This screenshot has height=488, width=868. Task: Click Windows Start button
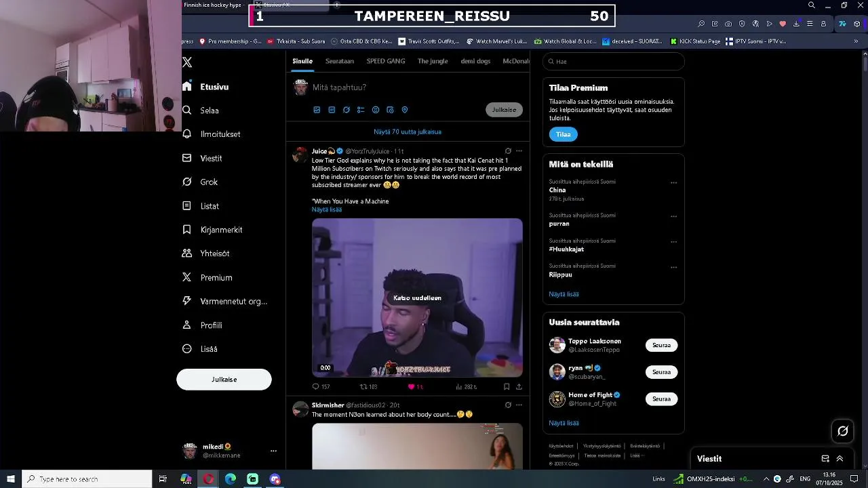point(11,479)
